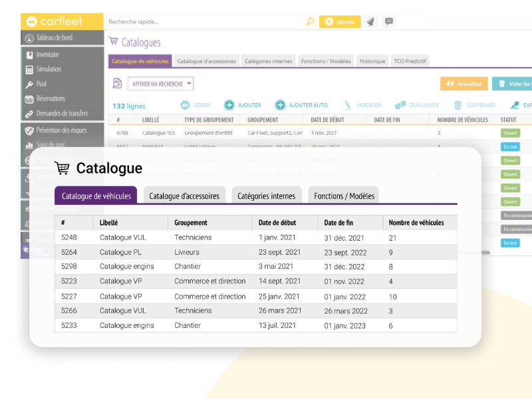532x399 pixels.
Task: Sort by the Date de début column
Action: click(x=325, y=120)
